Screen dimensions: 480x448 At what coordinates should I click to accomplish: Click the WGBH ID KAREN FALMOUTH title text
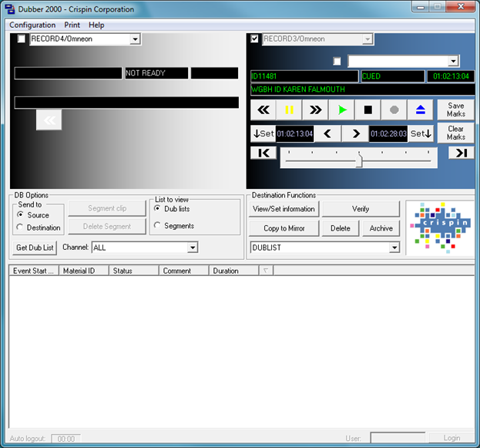298,89
